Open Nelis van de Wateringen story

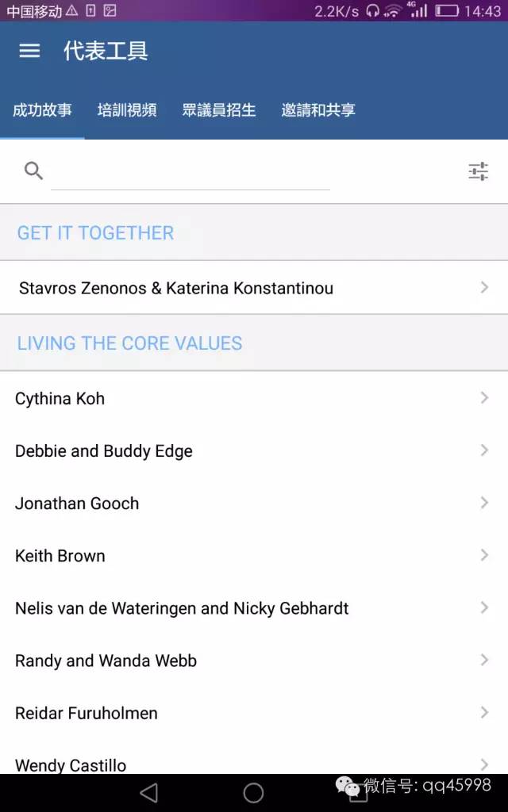(x=182, y=608)
